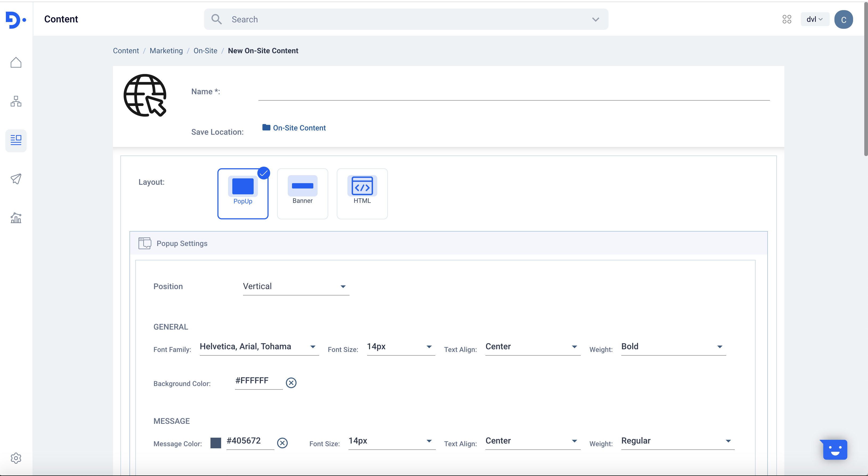Open the paper plane campaigns icon
This screenshot has width=868, height=476.
point(16,179)
